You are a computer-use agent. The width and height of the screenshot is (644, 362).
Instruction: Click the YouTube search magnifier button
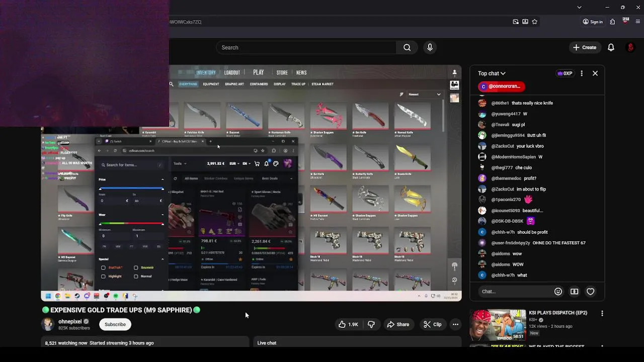pos(407,48)
